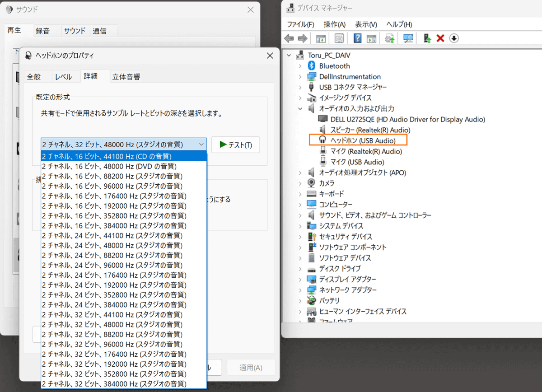
Task: Select 2 チャネル、32 ビット、44100 Hz option
Action: click(124, 314)
